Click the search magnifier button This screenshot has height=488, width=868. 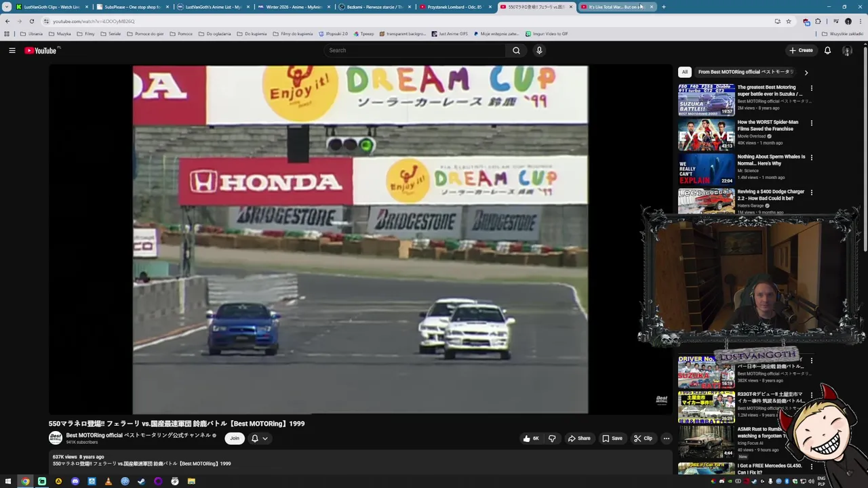(516, 50)
